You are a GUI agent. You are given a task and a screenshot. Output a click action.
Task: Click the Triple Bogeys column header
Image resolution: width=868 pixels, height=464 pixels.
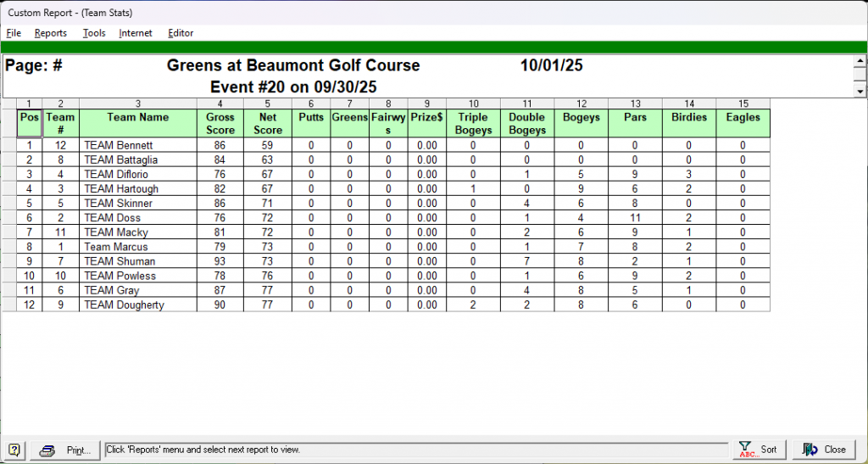pyautogui.click(x=474, y=123)
